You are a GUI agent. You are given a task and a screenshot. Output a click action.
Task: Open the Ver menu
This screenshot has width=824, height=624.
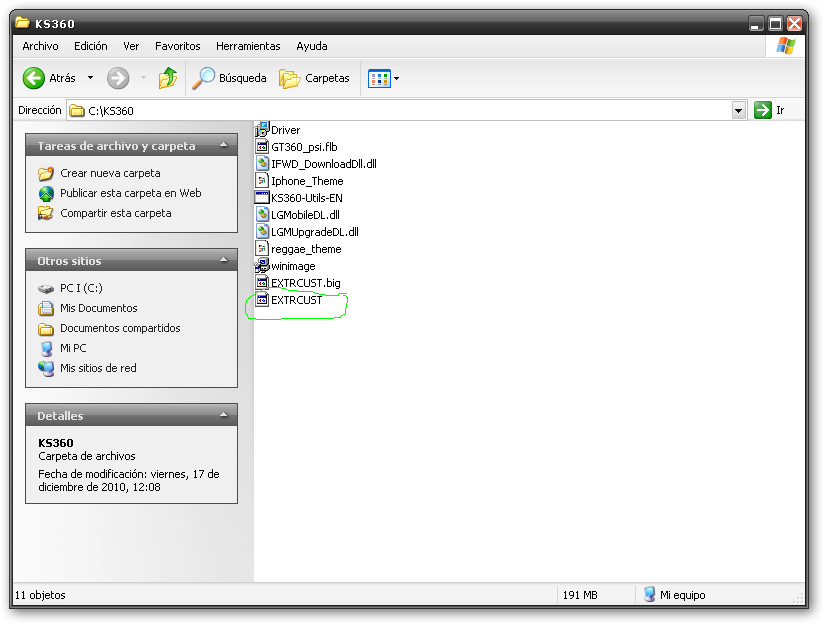pos(131,46)
